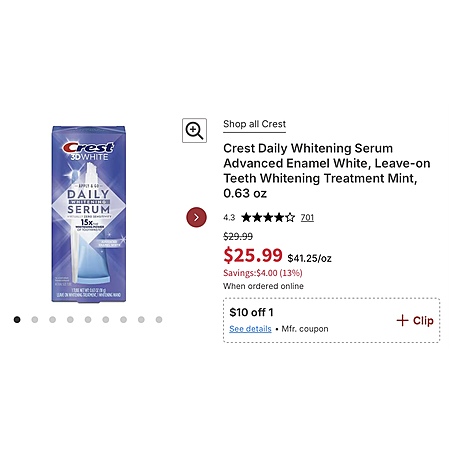Click the magnifier zoom icon
This screenshot has width=450, height=450.
coord(194,130)
